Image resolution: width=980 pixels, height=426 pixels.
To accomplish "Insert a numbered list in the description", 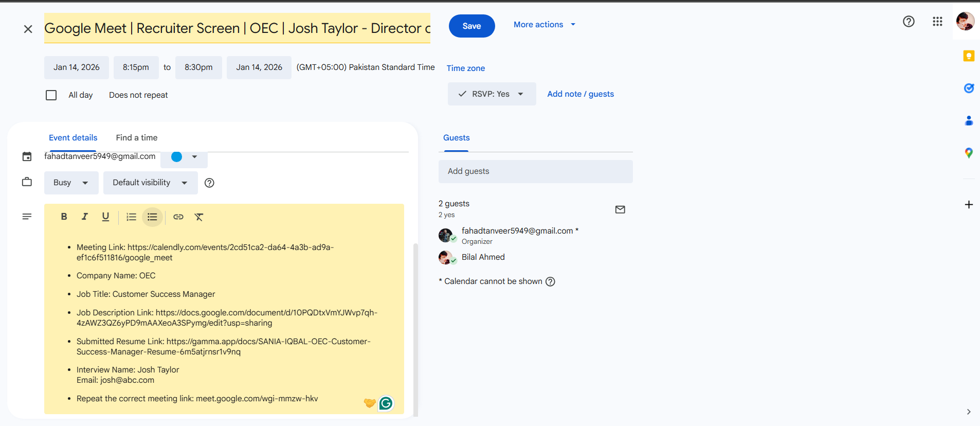I will (x=131, y=217).
